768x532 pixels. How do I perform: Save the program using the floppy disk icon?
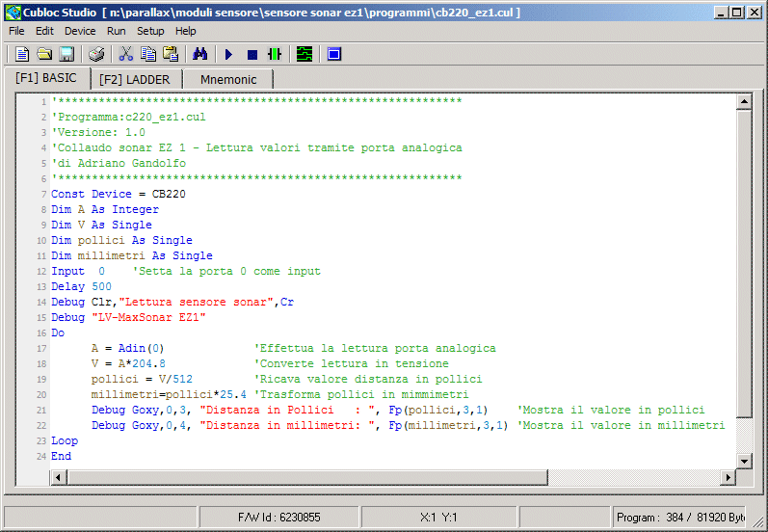(x=66, y=54)
